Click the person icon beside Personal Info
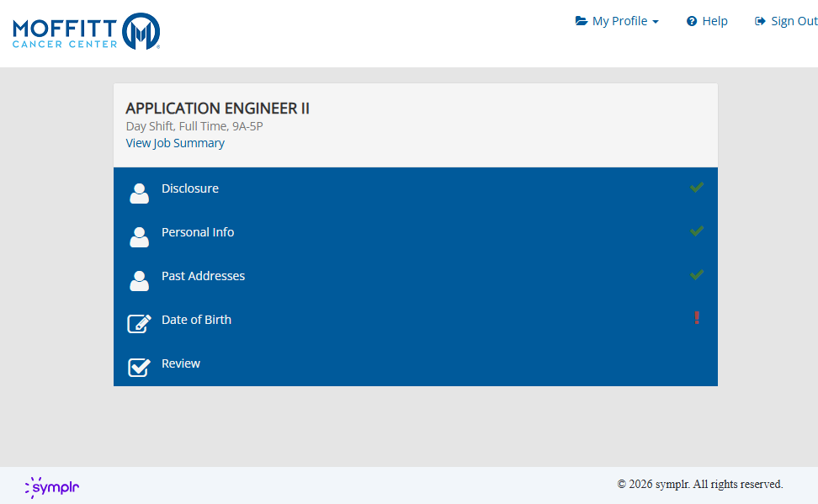This screenshot has width=818, height=504. 139,236
